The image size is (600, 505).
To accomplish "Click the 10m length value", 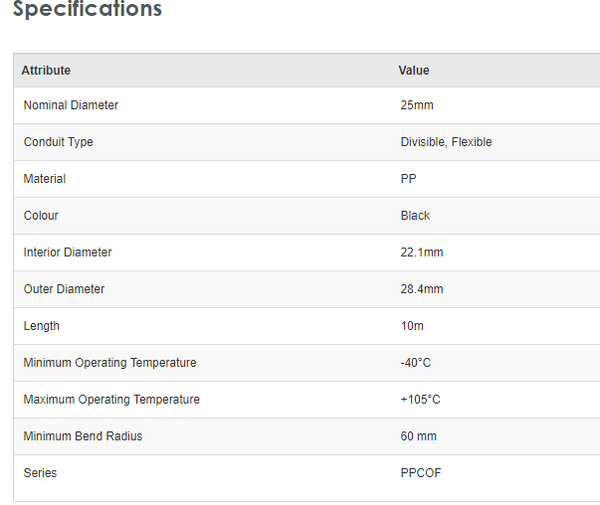I will pos(413,326).
